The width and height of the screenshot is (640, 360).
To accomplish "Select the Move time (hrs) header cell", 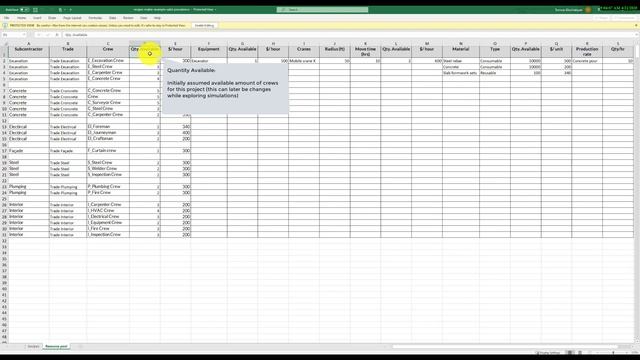I will point(365,51).
